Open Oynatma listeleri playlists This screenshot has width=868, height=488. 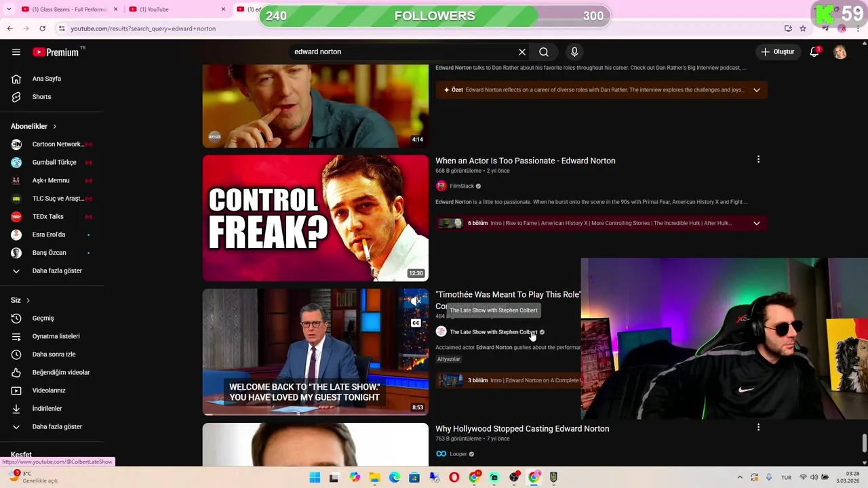coord(54,336)
